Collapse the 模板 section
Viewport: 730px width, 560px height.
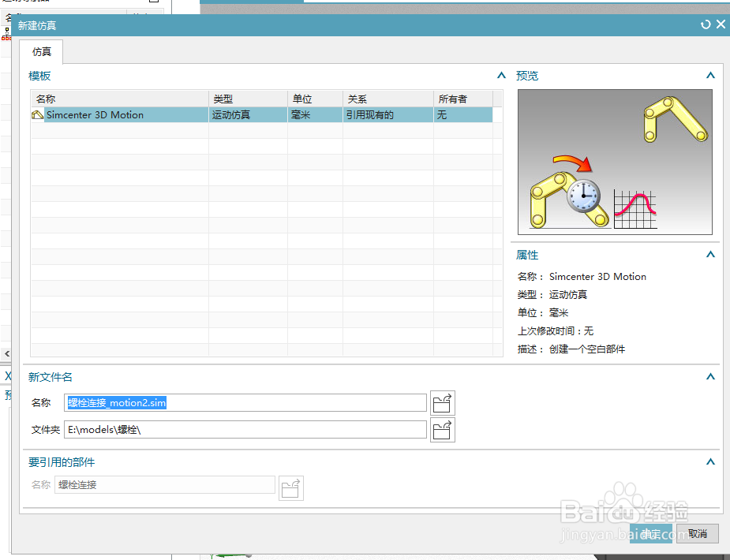[x=501, y=76]
